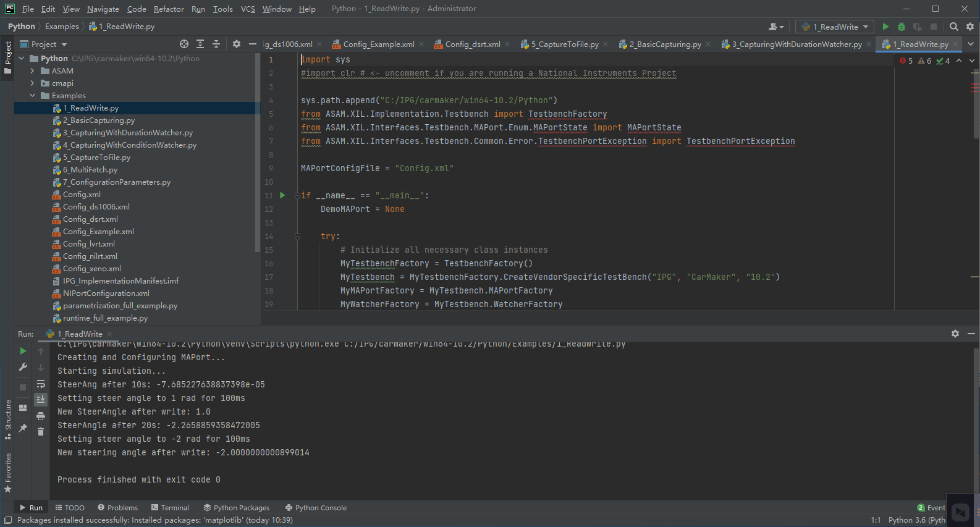
Task: Collapse all in the Project panel toolbar
Action: (216, 44)
